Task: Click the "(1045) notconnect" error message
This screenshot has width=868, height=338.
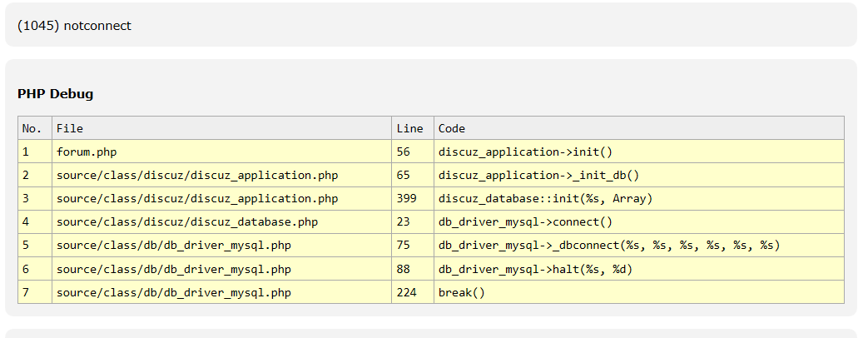Action: [74, 26]
